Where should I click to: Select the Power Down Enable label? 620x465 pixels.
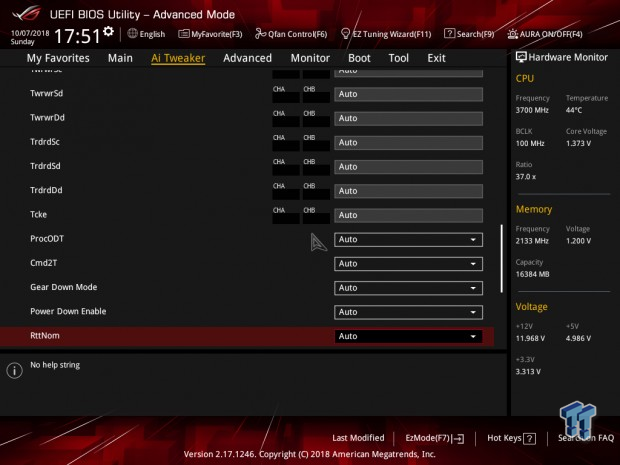[68, 311]
